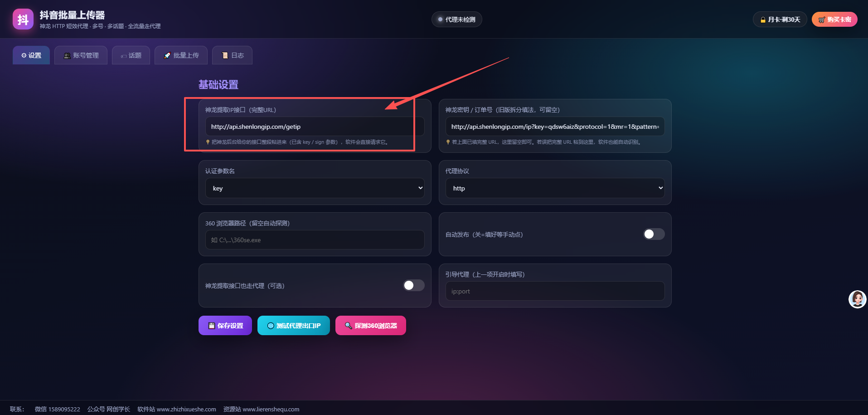868x415 pixels.
Task: Click the 微信 1589095222 footer text
Action: tap(58, 409)
